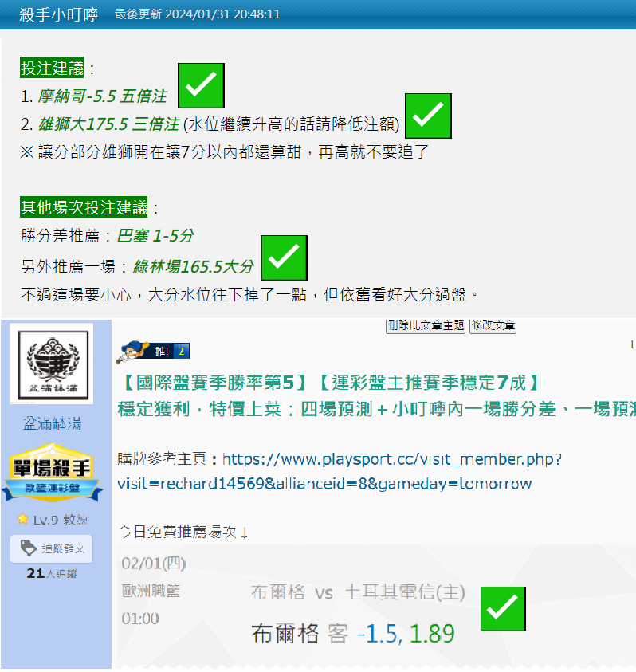Click the 修改文章 edit button
This screenshot has width=636, height=672.
(x=493, y=326)
